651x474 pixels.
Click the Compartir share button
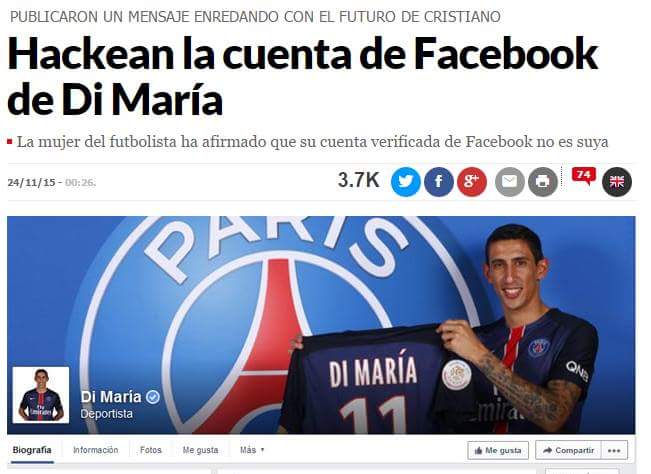(568, 450)
